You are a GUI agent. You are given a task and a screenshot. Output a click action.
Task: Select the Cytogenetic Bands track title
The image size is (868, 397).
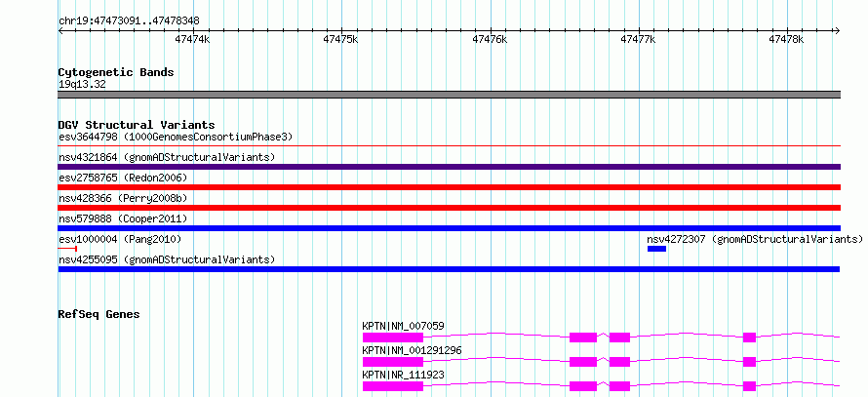point(116,72)
